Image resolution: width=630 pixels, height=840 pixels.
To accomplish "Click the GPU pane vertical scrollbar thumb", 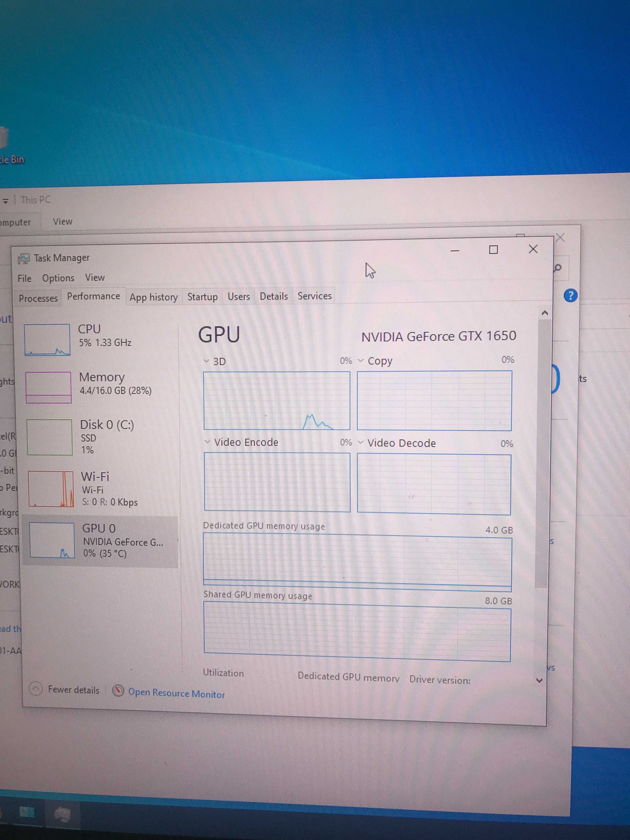I will [x=543, y=454].
